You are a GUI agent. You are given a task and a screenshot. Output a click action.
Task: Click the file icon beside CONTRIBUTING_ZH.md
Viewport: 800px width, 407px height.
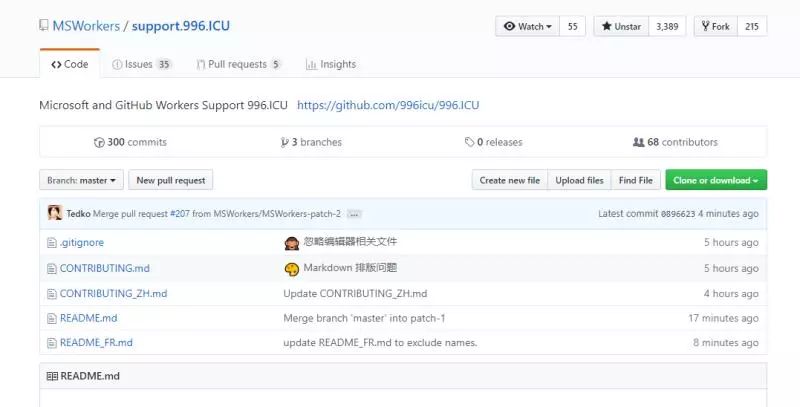coord(52,294)
